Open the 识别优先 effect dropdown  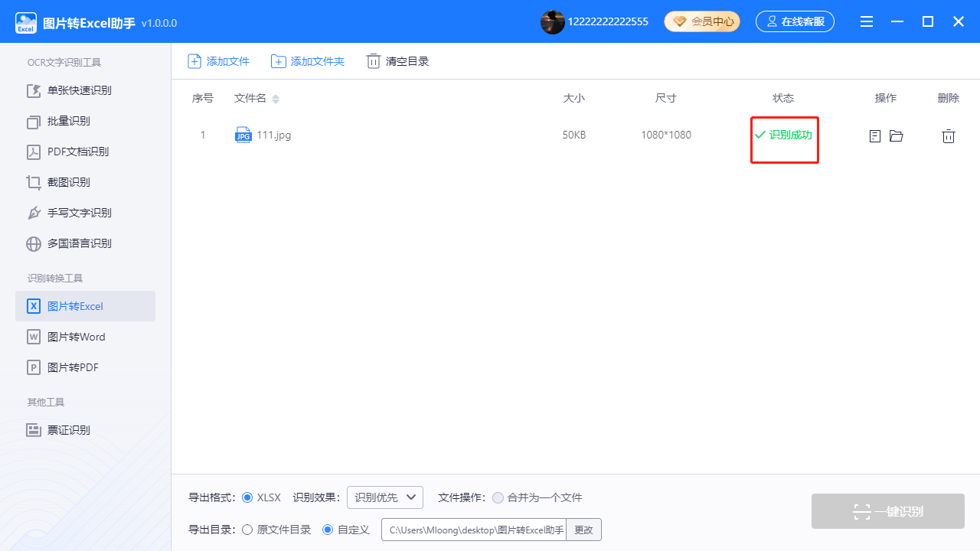tap(384, 497)
